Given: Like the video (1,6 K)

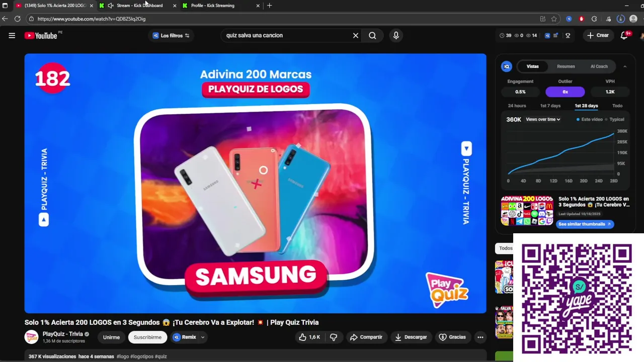Looking at the screenshot, I should click(x=309, y=337).
